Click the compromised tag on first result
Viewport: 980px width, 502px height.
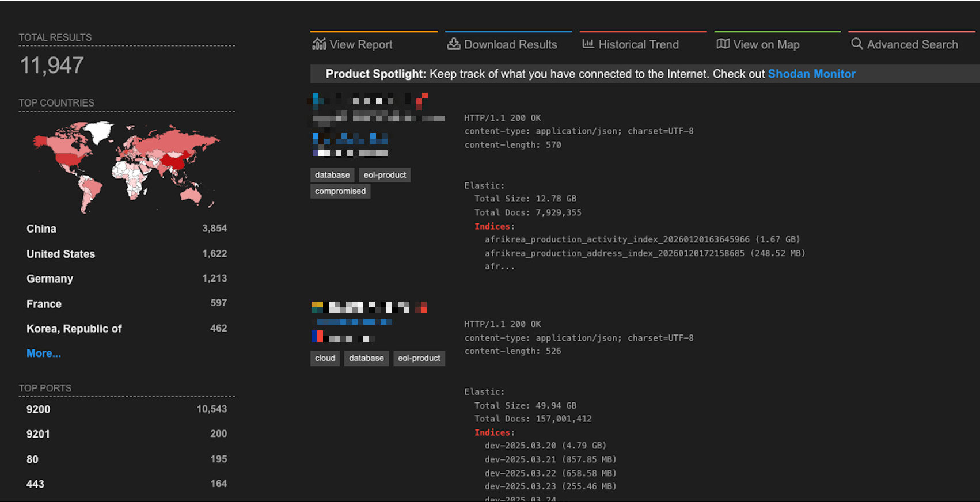tap(340, 191)
